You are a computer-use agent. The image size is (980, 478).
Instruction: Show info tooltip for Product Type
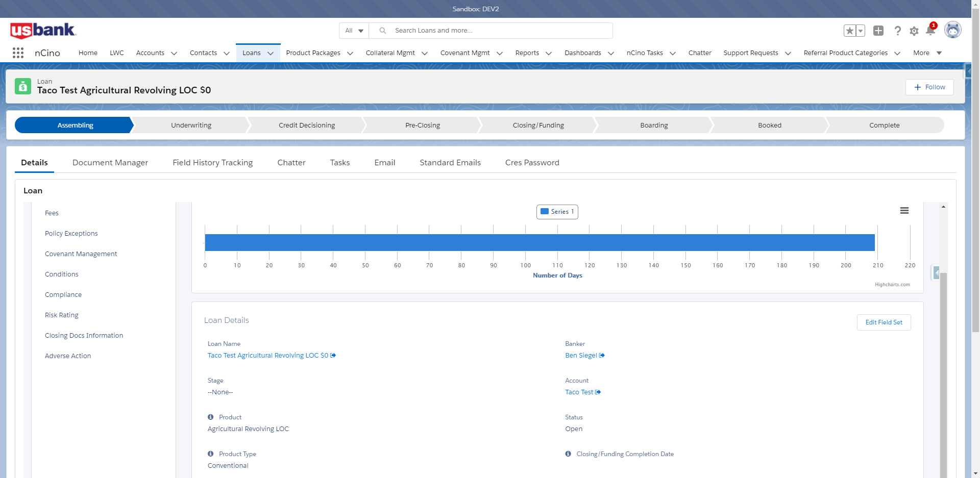(211, 454)
